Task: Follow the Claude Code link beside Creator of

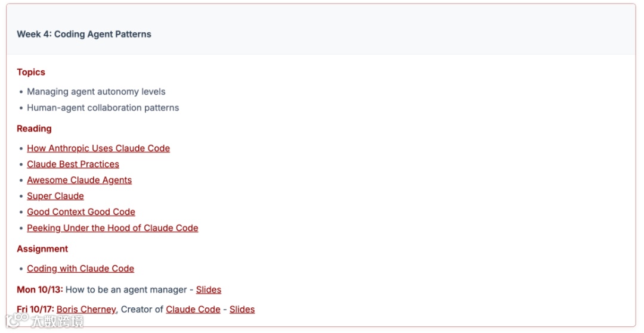Action: click(x=193, y=310)
